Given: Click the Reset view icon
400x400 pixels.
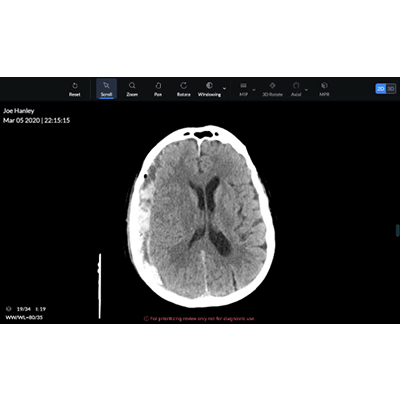Looking at the screenshot, I should click(x=75, y=89).
